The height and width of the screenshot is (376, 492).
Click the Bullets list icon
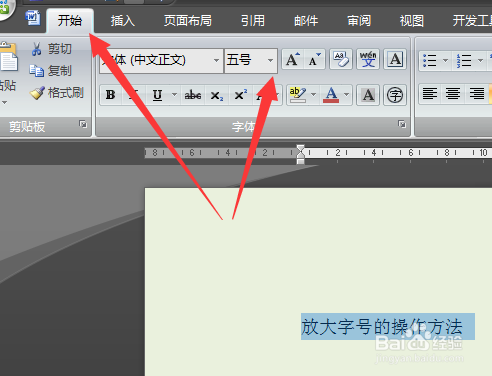pos(430,61)
